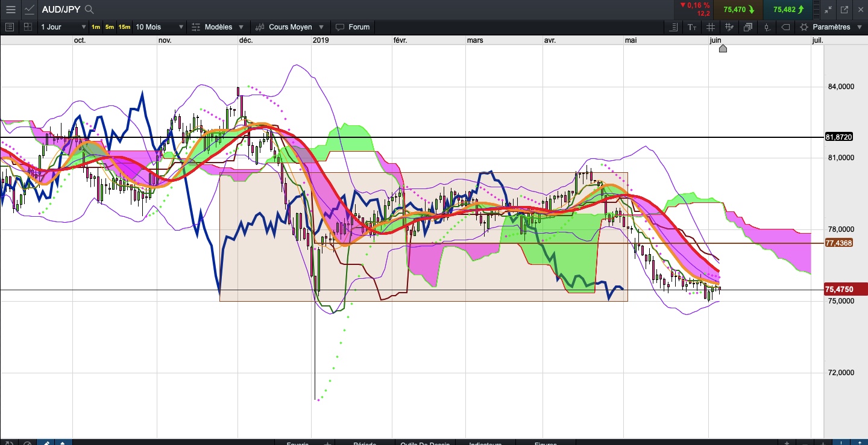Toggle the chart grid lines

pos(711,27)
